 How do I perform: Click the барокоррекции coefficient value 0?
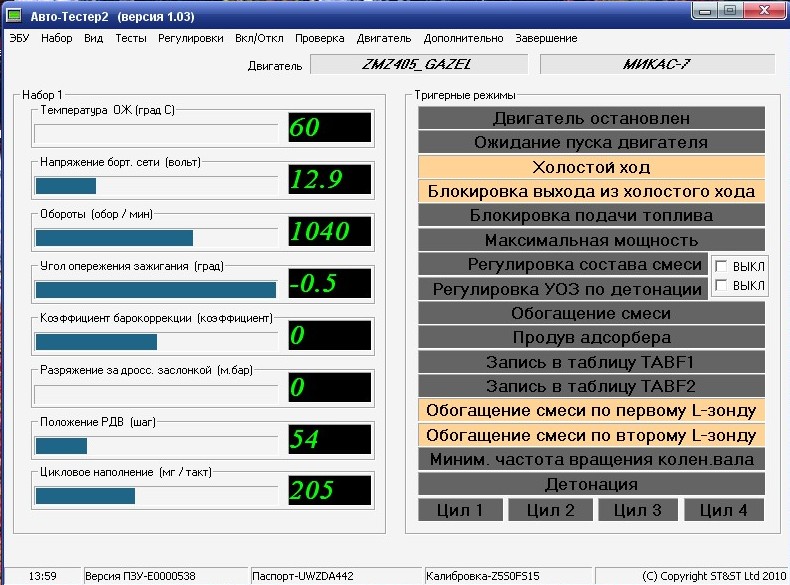tap(330, 335)
